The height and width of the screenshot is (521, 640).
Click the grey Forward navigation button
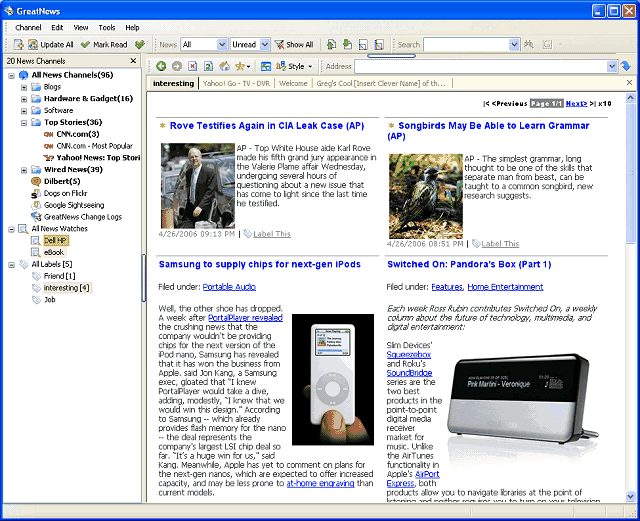[x=177, y=66]
